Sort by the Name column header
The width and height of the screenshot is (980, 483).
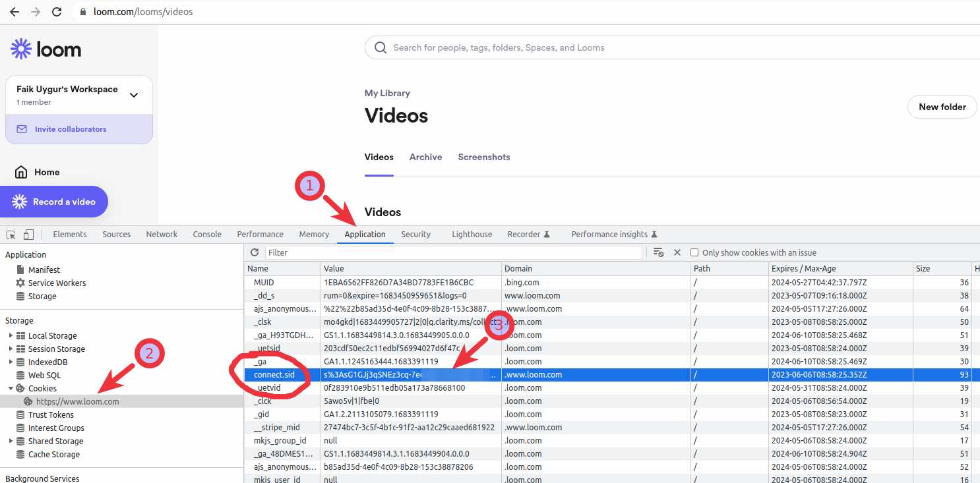283,269
